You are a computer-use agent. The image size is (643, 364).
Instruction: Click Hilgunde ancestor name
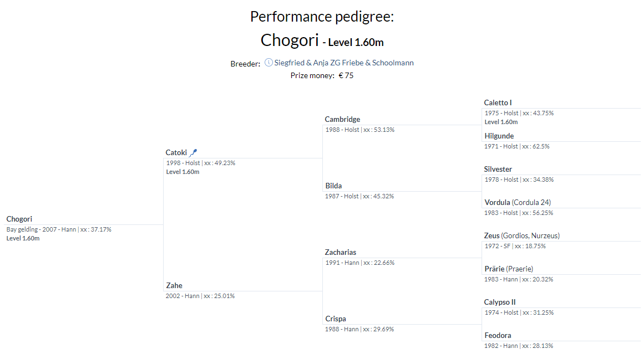coord(499,136)
